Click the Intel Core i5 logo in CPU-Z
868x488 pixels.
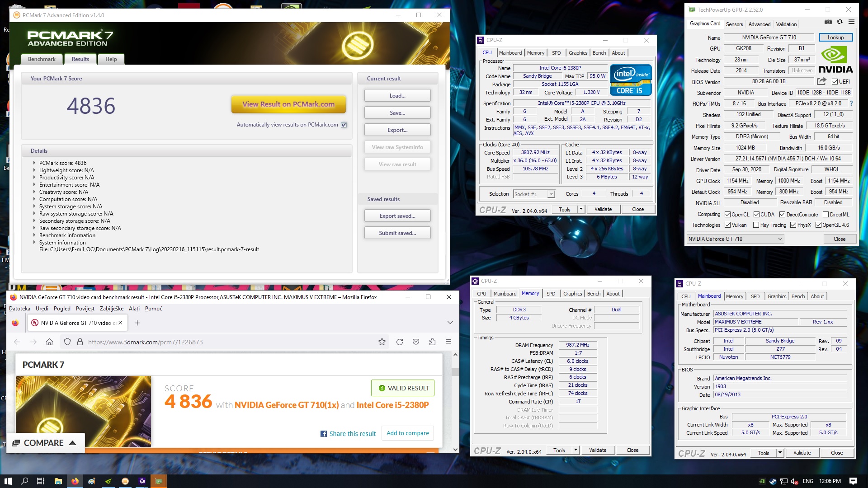coord(631,80)
